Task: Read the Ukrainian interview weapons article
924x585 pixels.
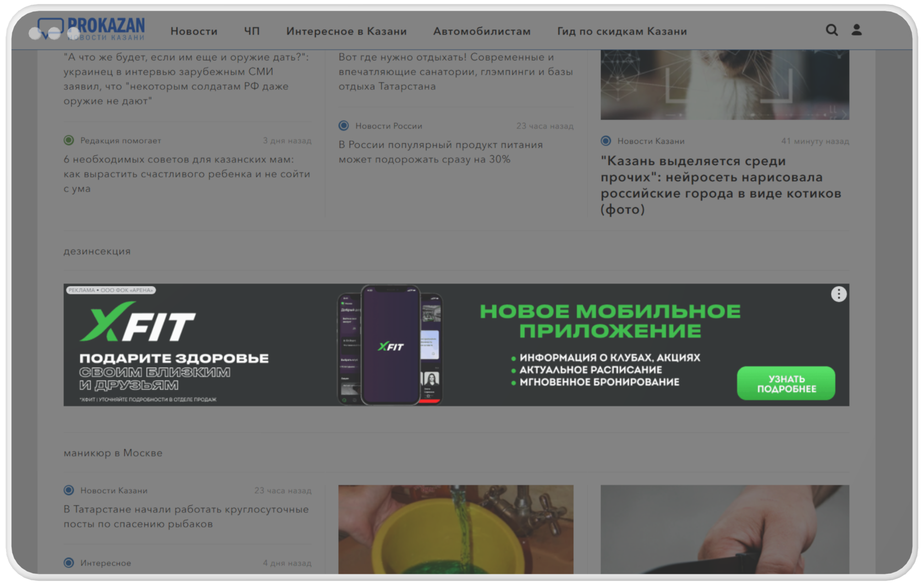Action: click(186, 79)
